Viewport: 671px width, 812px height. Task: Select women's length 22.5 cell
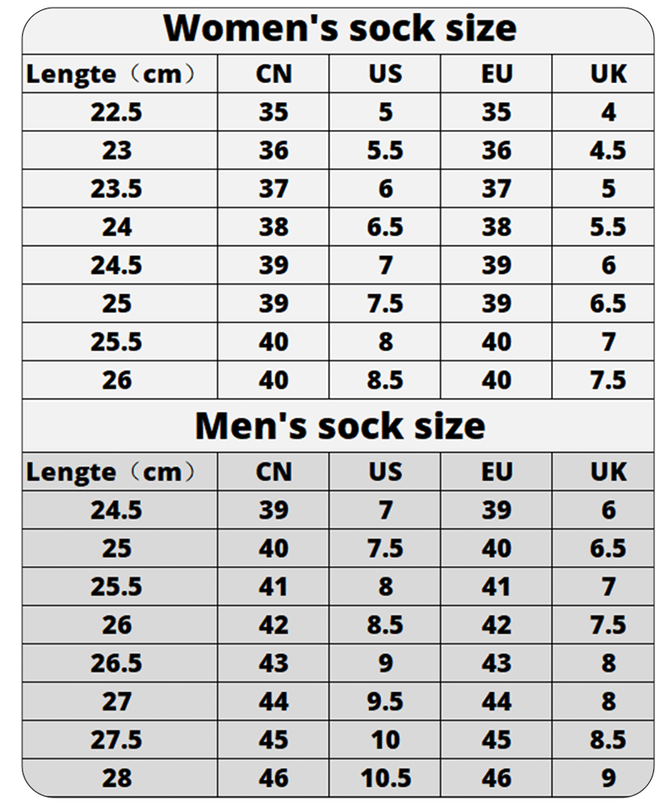pos(120,112)
